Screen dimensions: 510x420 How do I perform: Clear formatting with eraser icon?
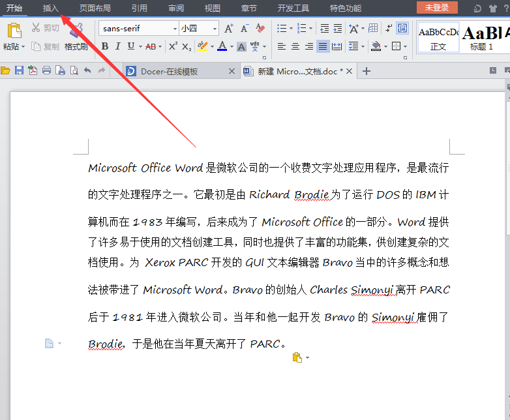(x=260, y=28)
